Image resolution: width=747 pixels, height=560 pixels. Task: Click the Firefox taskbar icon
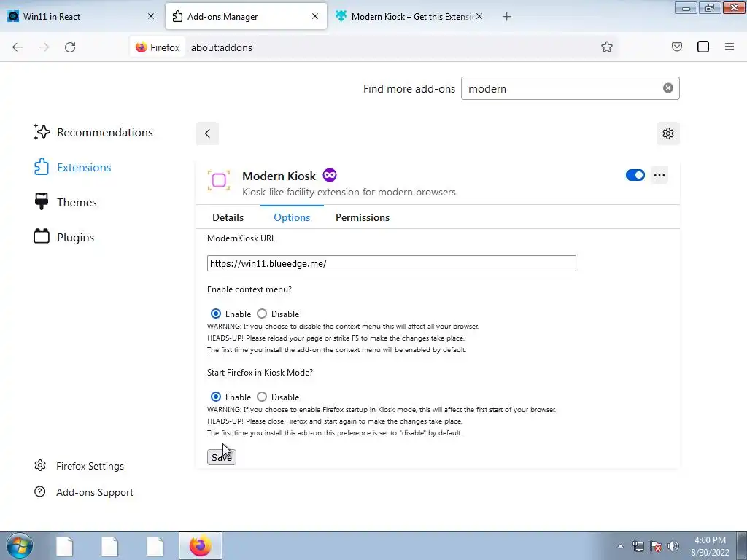pos(201,545)
